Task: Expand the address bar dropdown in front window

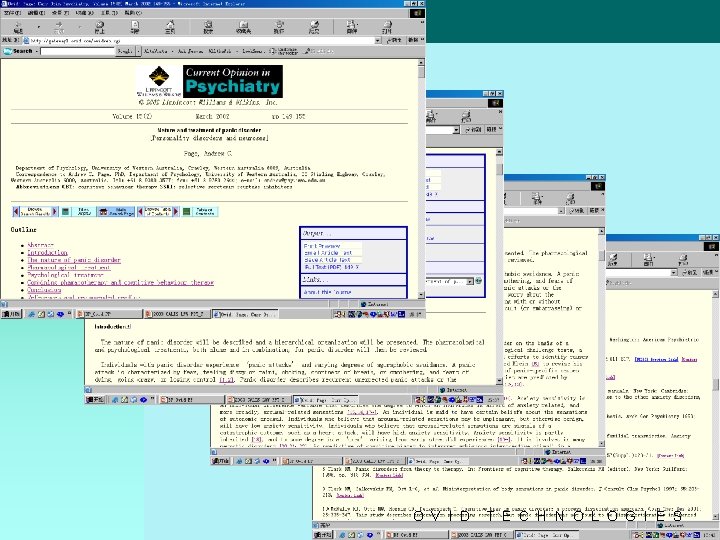Action: (377, 40)
